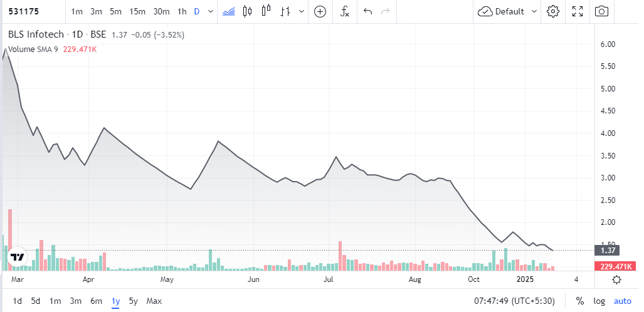This screenshot has width=644, height=312.
Task: Click the 07:47:49 (UTC+5:30) timezone button
Action: 515,301
